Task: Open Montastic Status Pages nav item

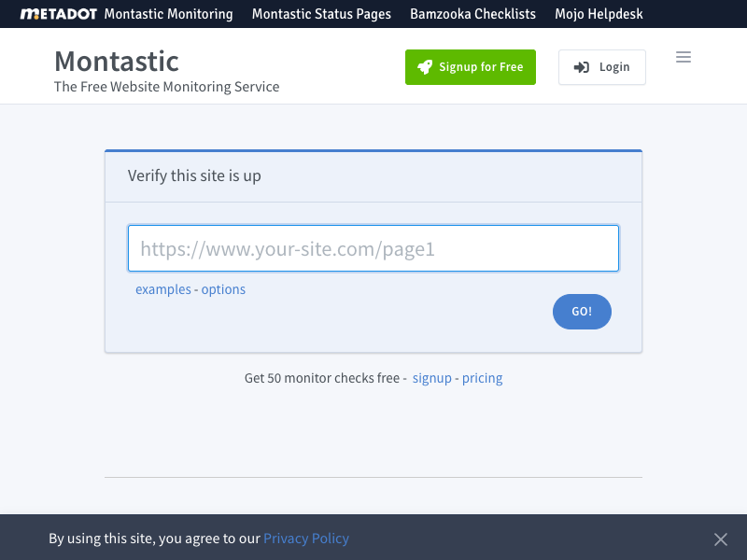Action: (x=321, y=14)
